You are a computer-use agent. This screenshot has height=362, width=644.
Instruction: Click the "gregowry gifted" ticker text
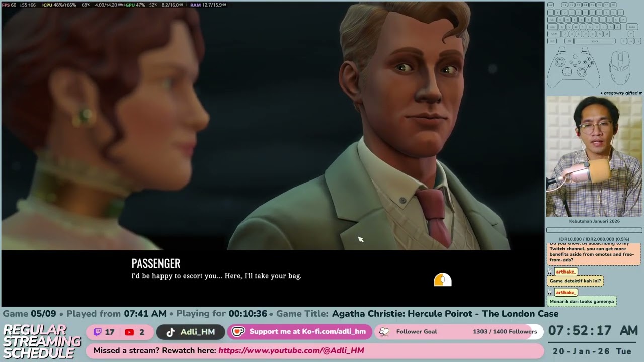(x=622, y=93)
